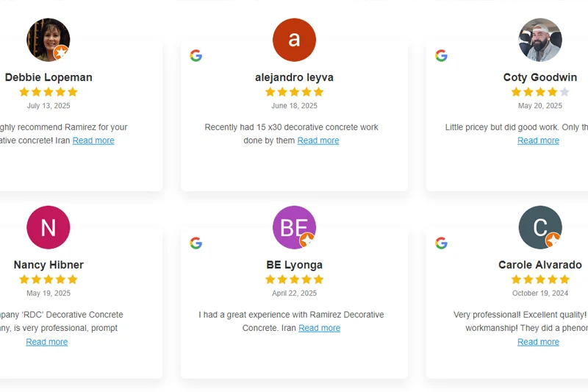Expand Debbie Lopeman's review with Read more
This screenshot has width=588, height=392.
pos(93,140)
